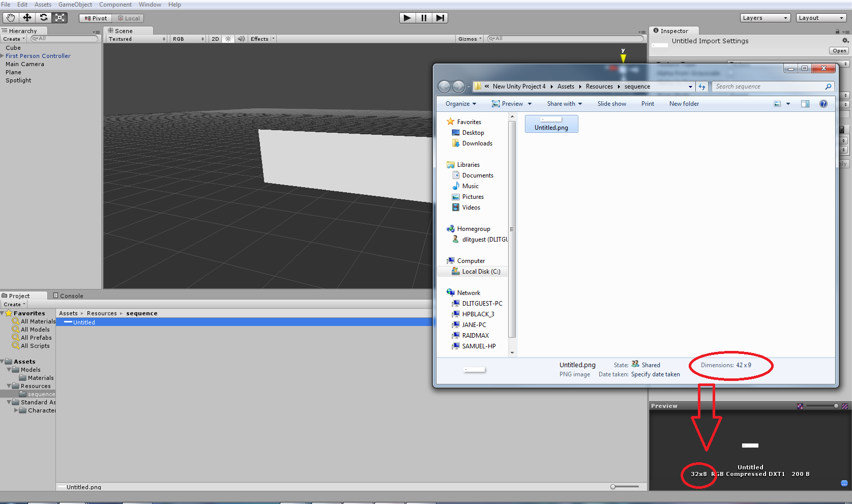Image resolution: width=852 pixels, height=504 pixels.
Task: Expand the First Person Controller hierarchy item
Action: 2,56
